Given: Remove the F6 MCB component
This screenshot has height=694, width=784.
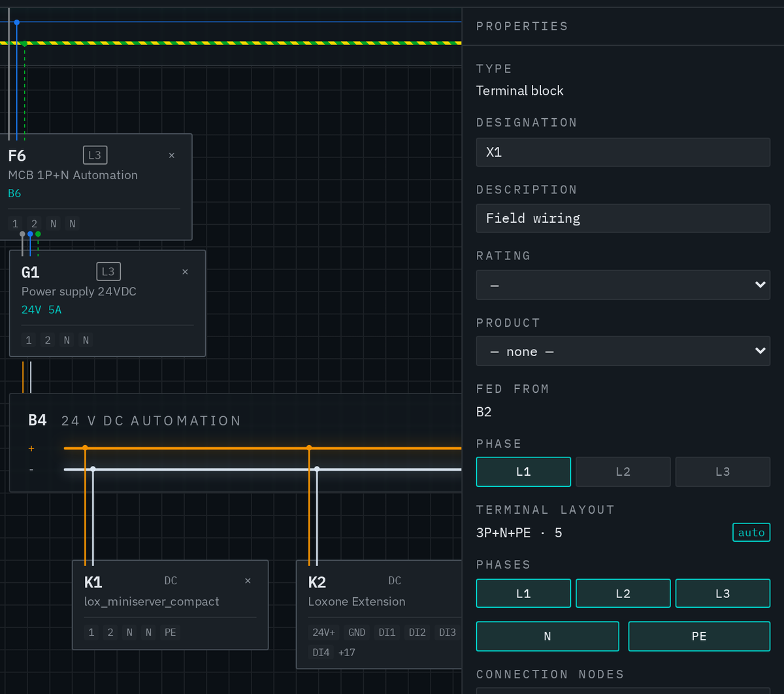Looking at the screenshot, I should pyautogui.click(x=172, y=156).
